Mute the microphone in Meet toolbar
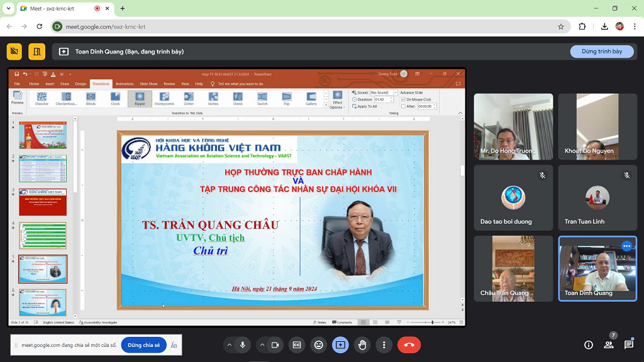 tap(242, 345)
